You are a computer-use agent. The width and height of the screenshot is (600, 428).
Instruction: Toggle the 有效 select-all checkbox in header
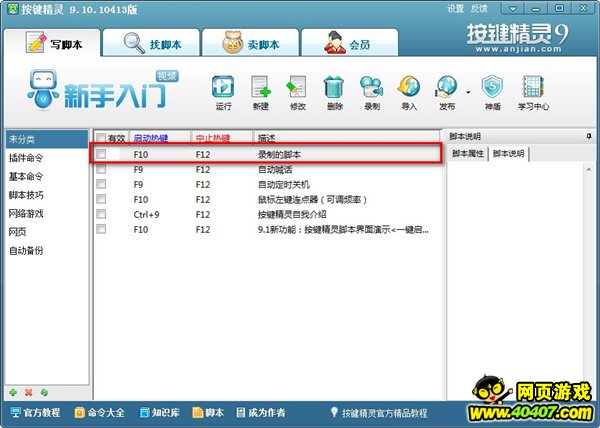[101, 138]
